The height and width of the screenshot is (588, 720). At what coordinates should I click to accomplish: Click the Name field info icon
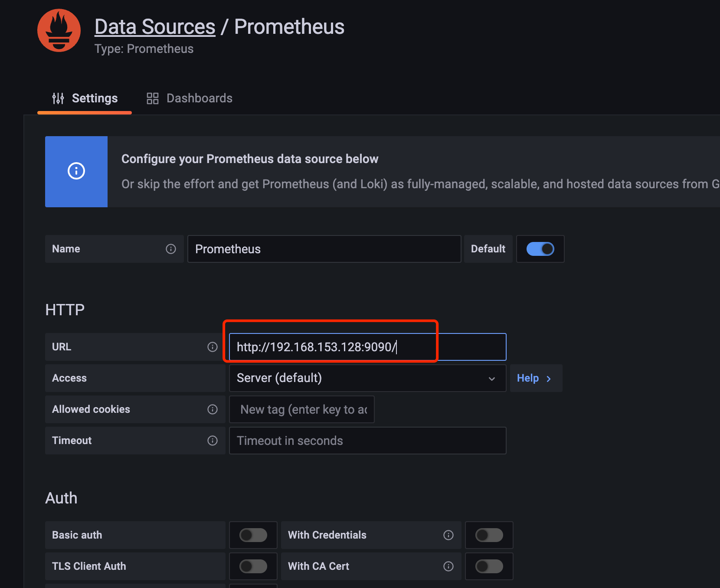coord(171,249)
